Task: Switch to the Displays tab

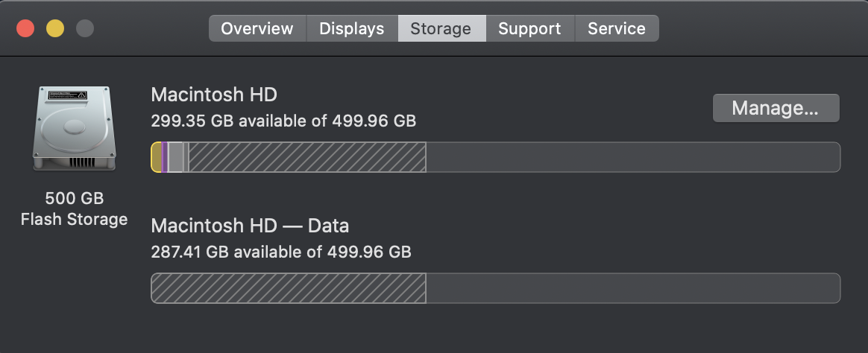Action: point(351,29)
